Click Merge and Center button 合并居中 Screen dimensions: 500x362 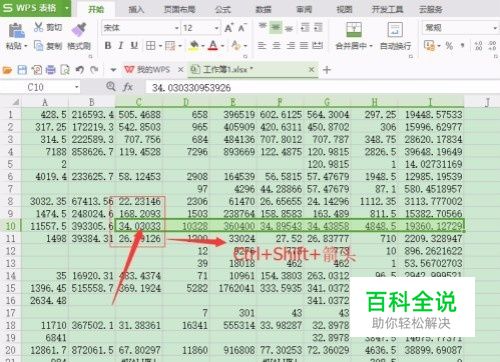[354, 36]
